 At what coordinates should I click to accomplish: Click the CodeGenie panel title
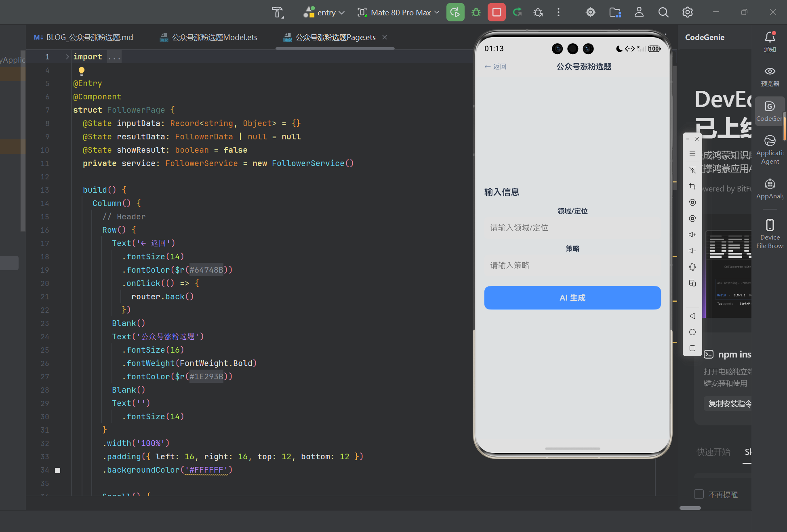click(705, 38)
